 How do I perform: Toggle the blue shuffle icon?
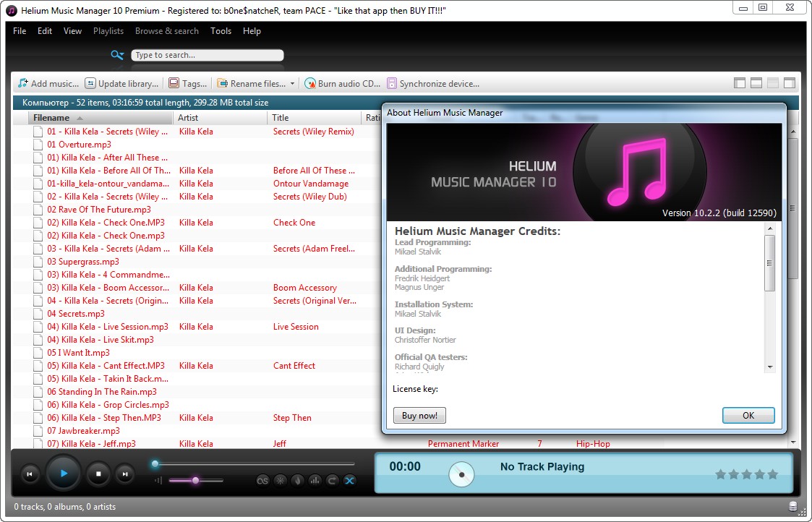point(349,481)
